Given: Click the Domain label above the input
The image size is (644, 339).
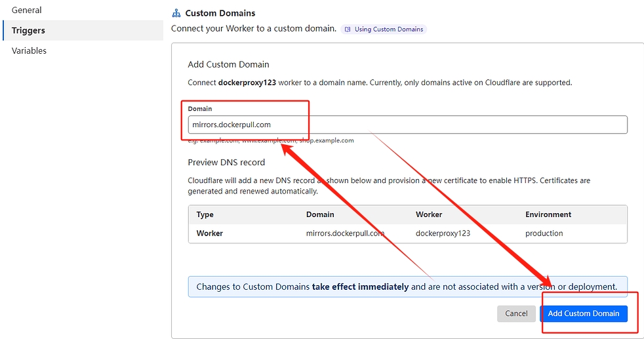Looking at the screenshot, I should point(200,109).
